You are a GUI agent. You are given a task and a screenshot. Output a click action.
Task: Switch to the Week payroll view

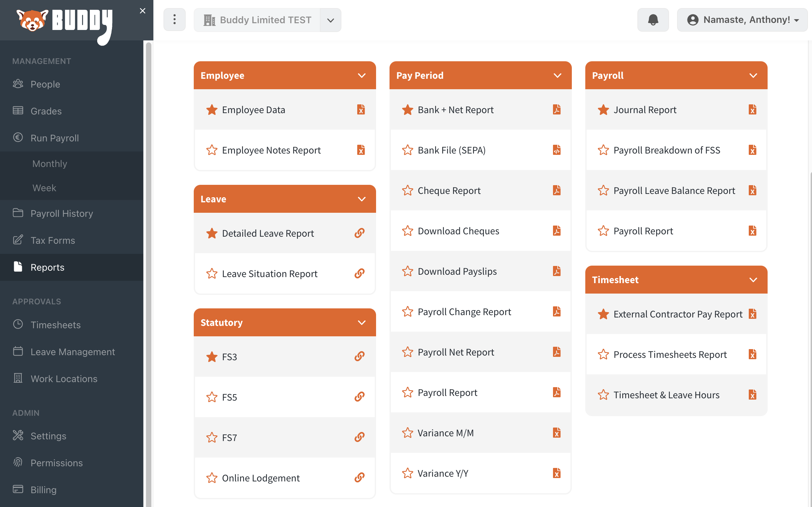pyautogui.click(x=44, y=188)
